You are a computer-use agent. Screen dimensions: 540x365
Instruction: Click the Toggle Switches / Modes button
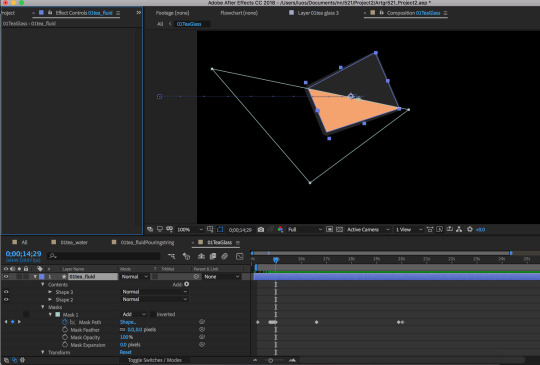[x=155, y=360]
